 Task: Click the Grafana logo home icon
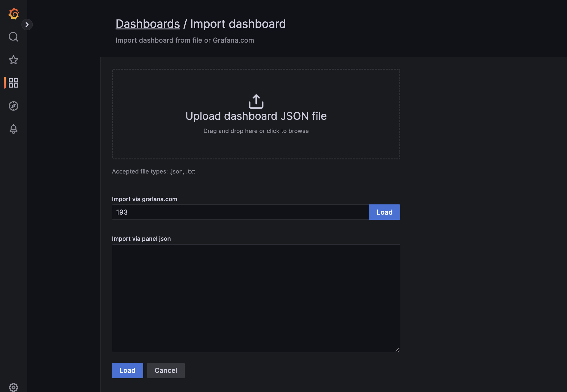click(14, 14)
